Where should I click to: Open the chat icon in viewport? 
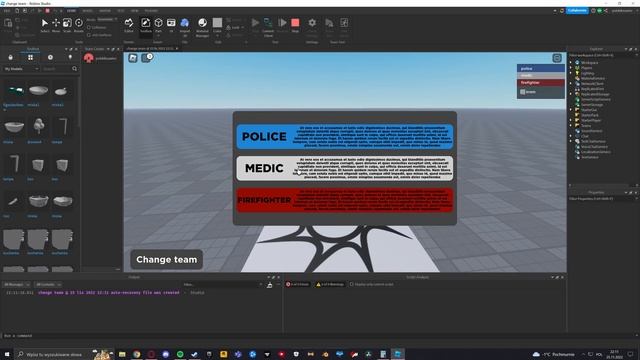point(147,58)
